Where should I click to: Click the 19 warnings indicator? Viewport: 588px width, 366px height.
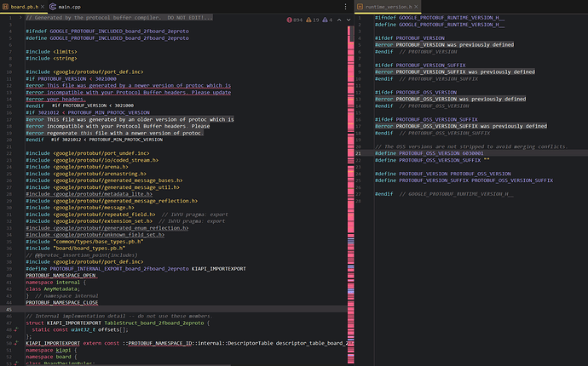click(313, 20)
